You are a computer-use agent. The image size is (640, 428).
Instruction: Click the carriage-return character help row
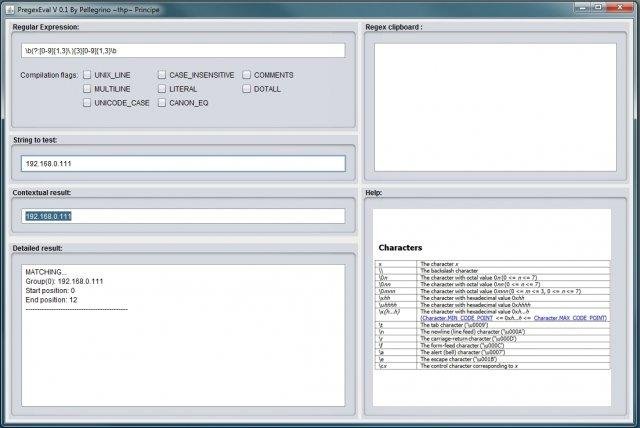[x=492, y=339]
